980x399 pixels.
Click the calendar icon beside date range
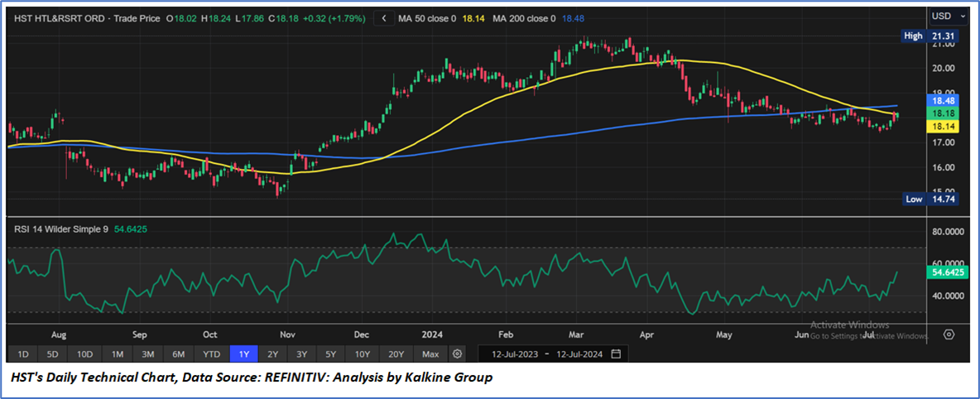(x=616, y=354)
